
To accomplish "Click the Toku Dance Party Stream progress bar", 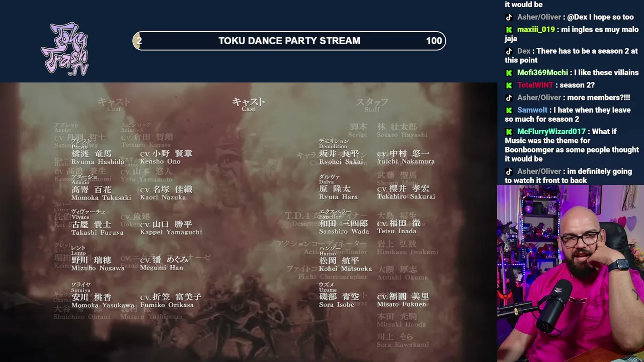I will point(289,41).
